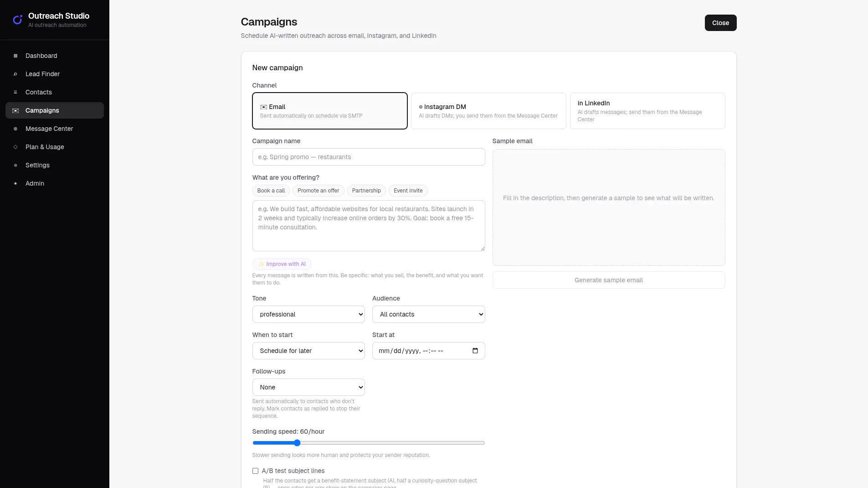Click the Dashboard sidebar icon
This screenshot has height=488, width=868.
15,56
